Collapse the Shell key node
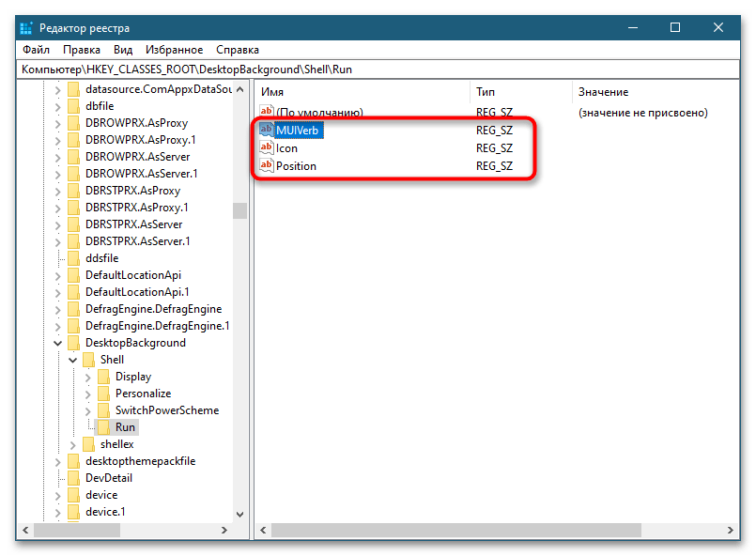Viewport: 756px width, 556px height. coord(73,360)
